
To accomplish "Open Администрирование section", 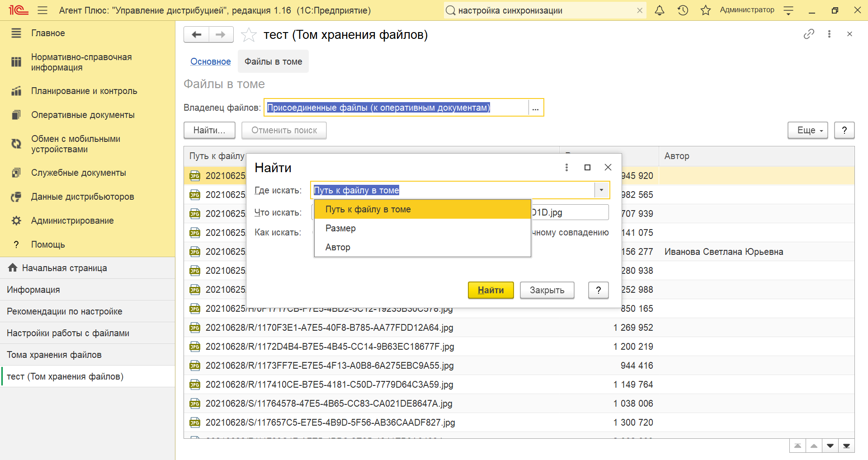I will point(87,221).
